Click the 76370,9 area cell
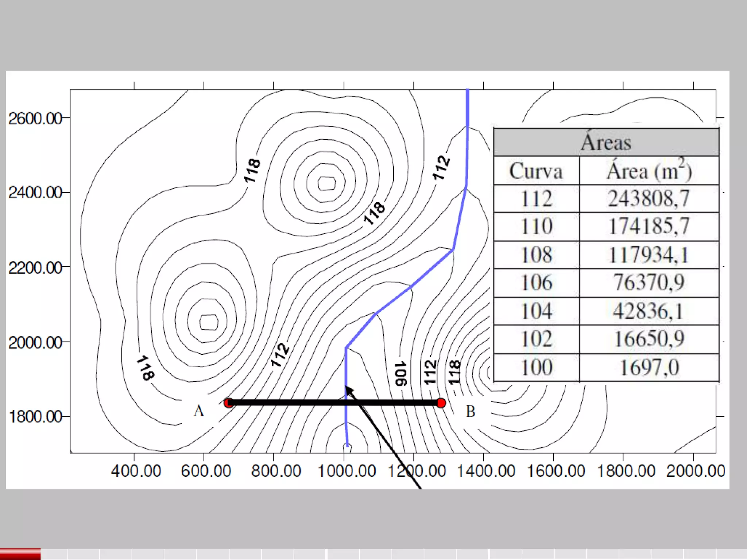This screenshot has height=560, width=747. (x=649, y=283)
